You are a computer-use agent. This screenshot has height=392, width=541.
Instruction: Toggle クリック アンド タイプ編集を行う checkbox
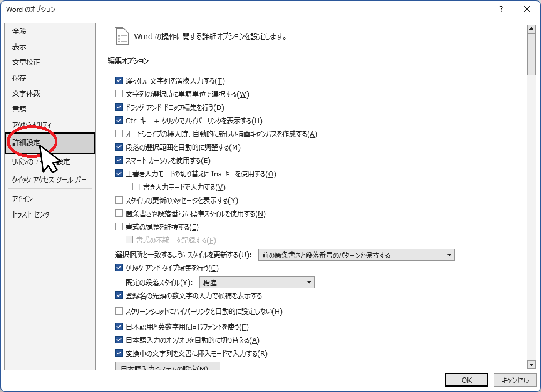click(119, 268)
